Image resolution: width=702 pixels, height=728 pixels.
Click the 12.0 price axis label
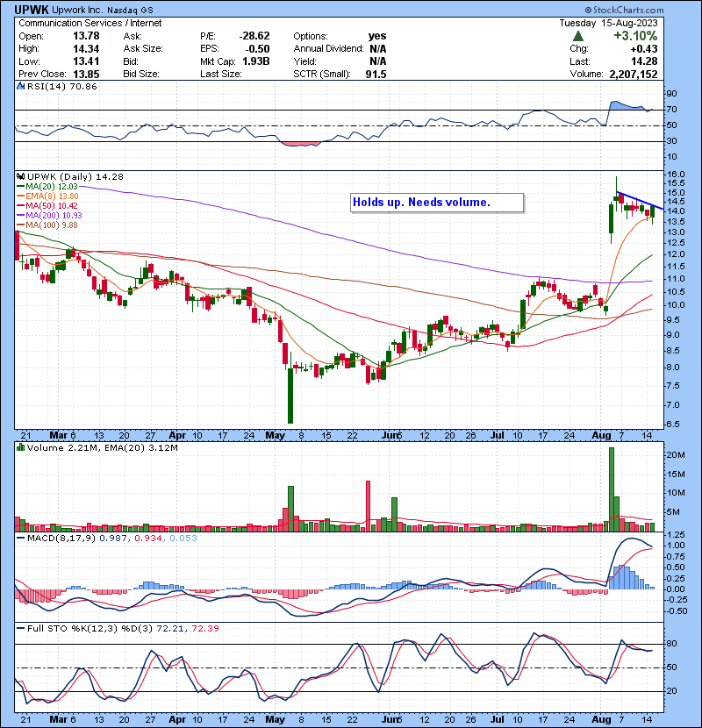tap(676, 254)
